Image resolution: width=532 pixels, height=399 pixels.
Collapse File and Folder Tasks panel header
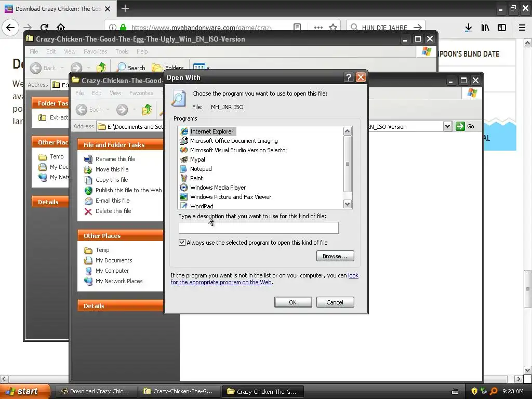(121, 144)
